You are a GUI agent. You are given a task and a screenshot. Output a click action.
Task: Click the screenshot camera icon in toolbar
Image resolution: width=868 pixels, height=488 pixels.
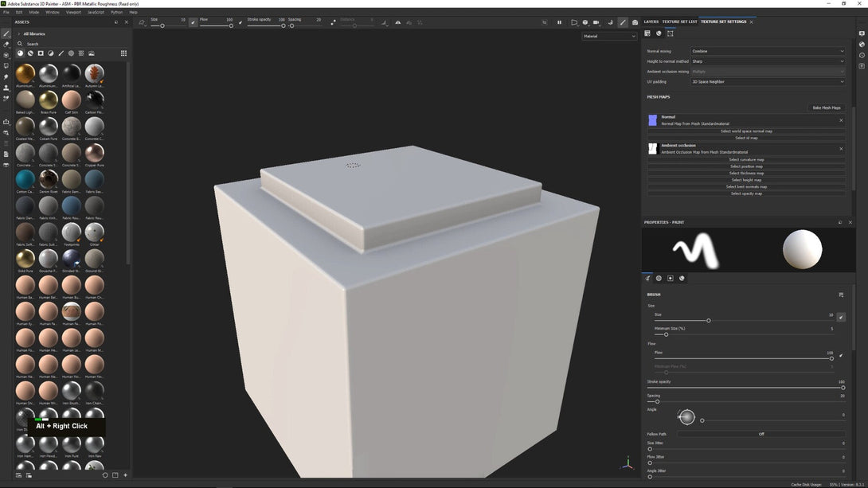pos(635,22)
